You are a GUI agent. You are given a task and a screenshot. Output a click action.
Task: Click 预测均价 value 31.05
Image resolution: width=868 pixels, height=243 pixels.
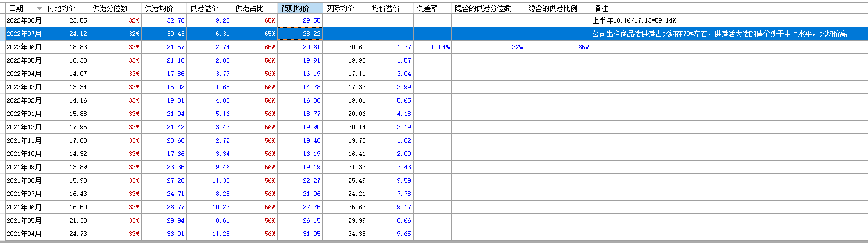(x=300, y=234)
